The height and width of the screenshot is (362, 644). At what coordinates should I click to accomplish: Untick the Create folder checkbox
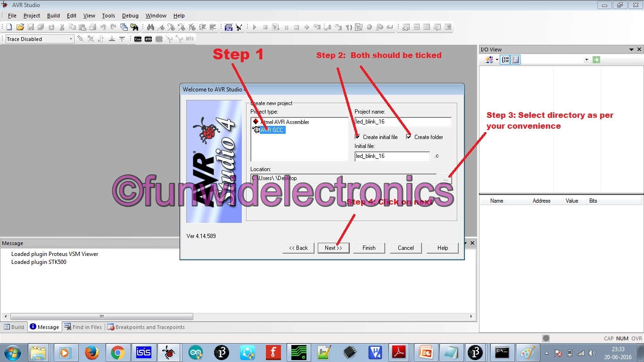[x=409, y=137]
